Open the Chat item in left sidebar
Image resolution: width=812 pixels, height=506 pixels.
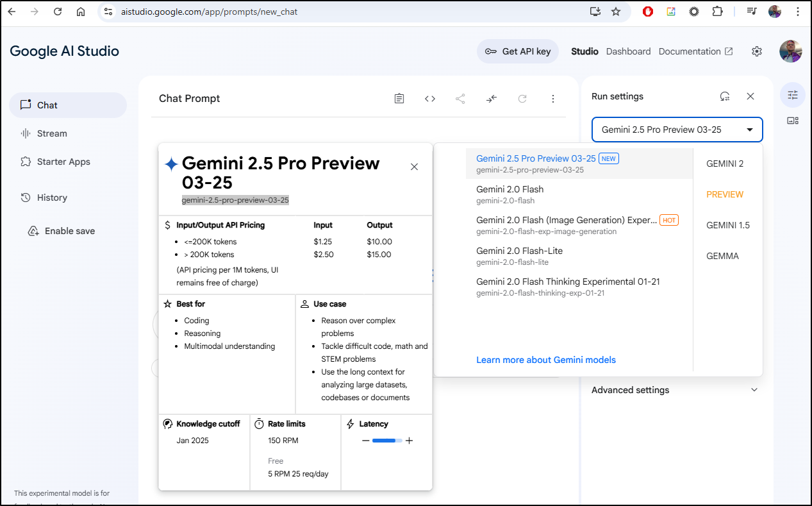pyautogui.click(x=68, y=105)
